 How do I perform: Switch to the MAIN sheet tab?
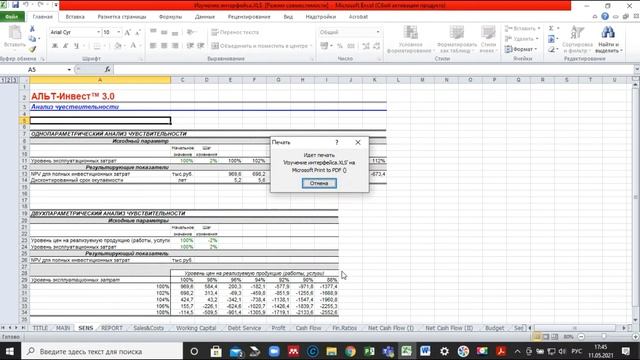[x=63, y=328]
